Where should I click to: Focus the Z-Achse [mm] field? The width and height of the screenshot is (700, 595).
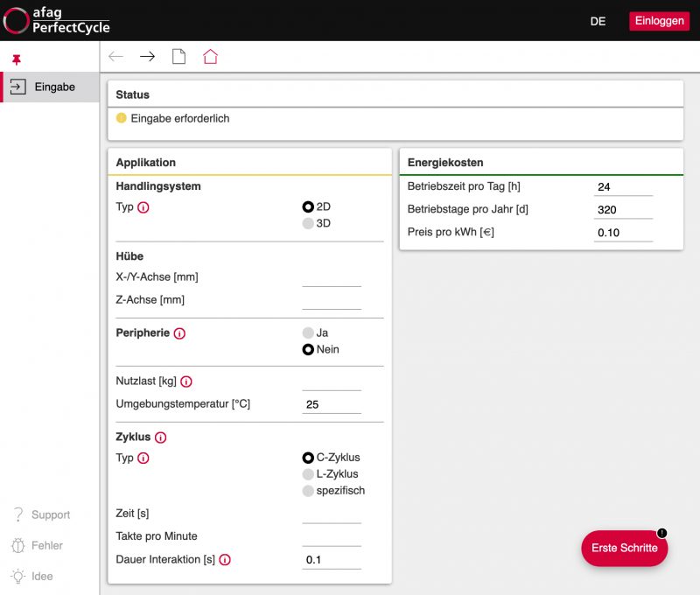332,301
